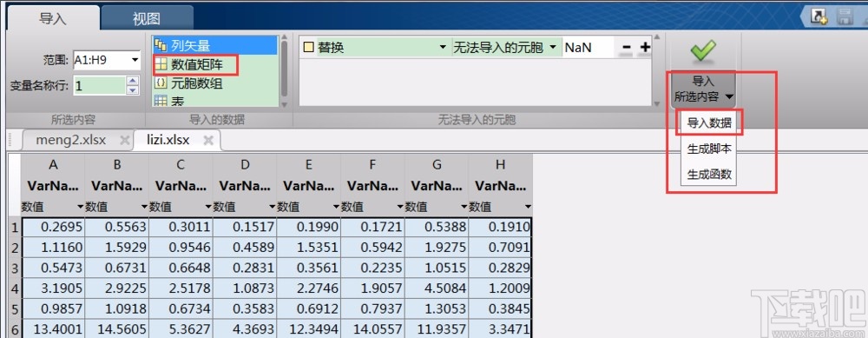Open column G 数值 type dropdown
Viewport: 868px width, 338px height.
coord(464,208)
